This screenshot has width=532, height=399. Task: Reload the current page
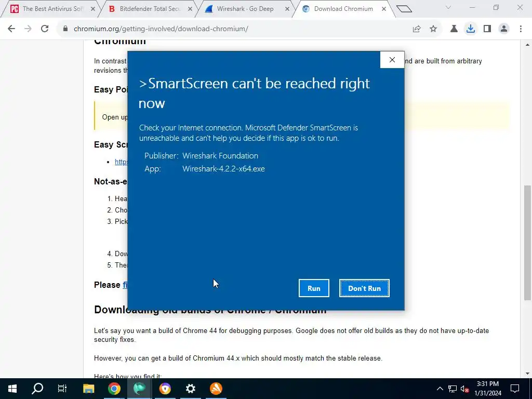45,29
